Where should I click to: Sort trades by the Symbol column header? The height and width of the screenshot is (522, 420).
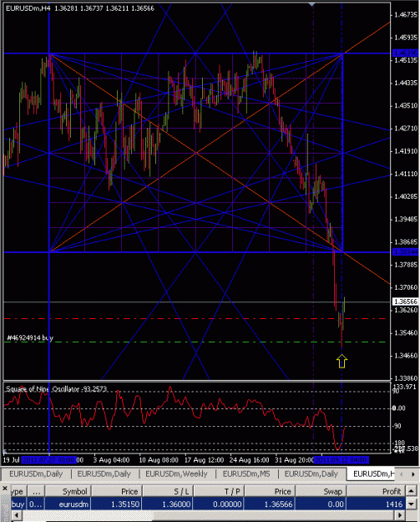pos(68,491)
